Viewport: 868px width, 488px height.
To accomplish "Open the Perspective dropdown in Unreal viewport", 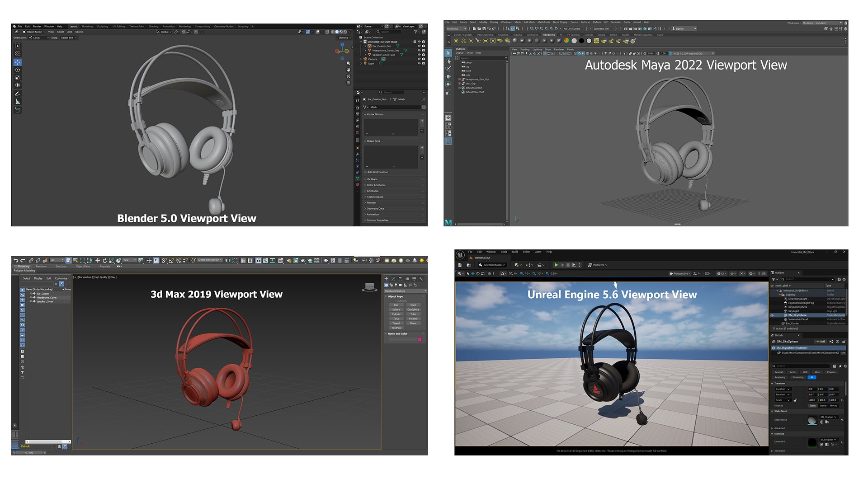I will pyautogui.click(x=680, y=274).
